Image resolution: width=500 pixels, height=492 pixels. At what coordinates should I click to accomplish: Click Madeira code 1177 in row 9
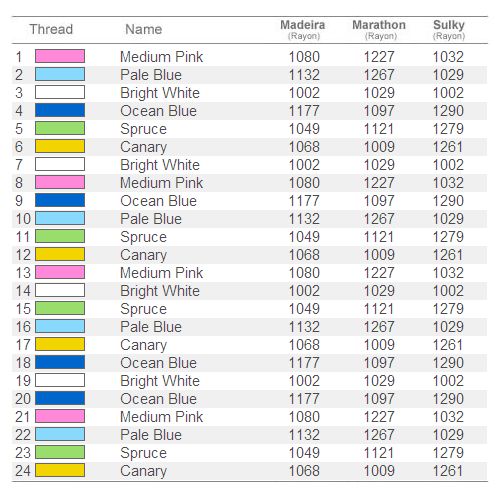click(304, 201)
